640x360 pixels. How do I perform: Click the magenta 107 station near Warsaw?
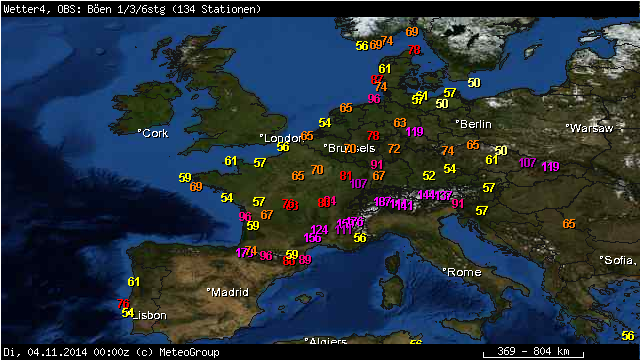527,163
